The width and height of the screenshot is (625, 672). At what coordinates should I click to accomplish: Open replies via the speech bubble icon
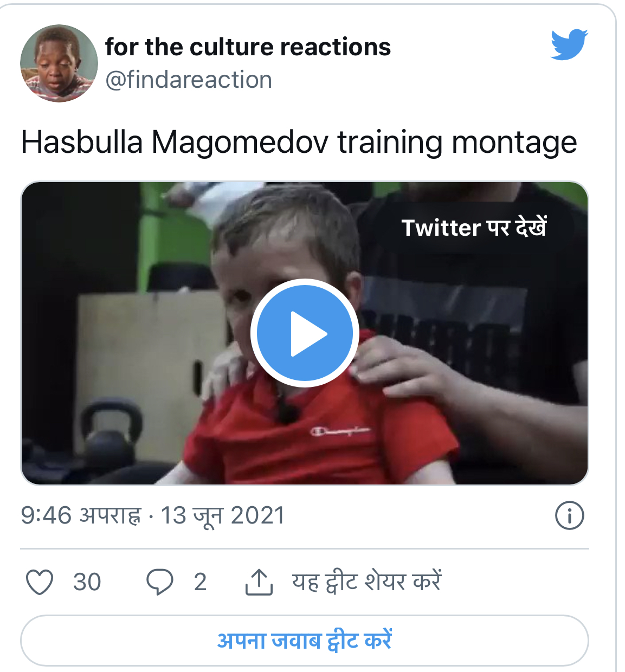pos(160,583)
